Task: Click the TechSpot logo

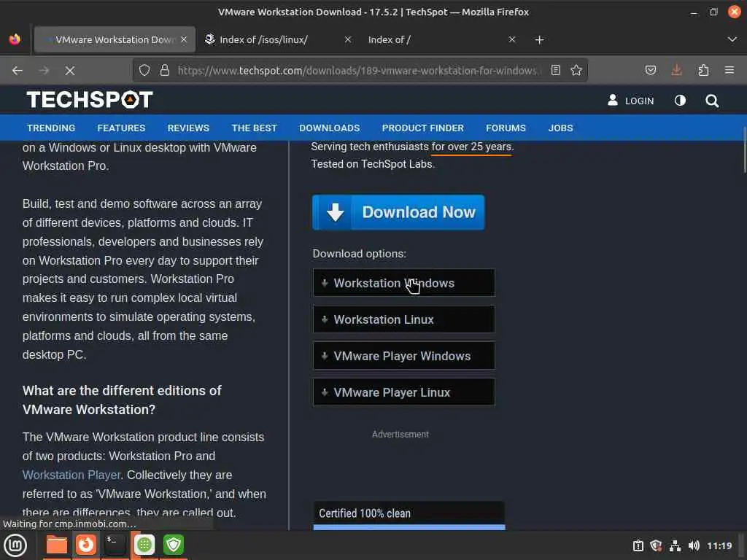Action: 90,100
